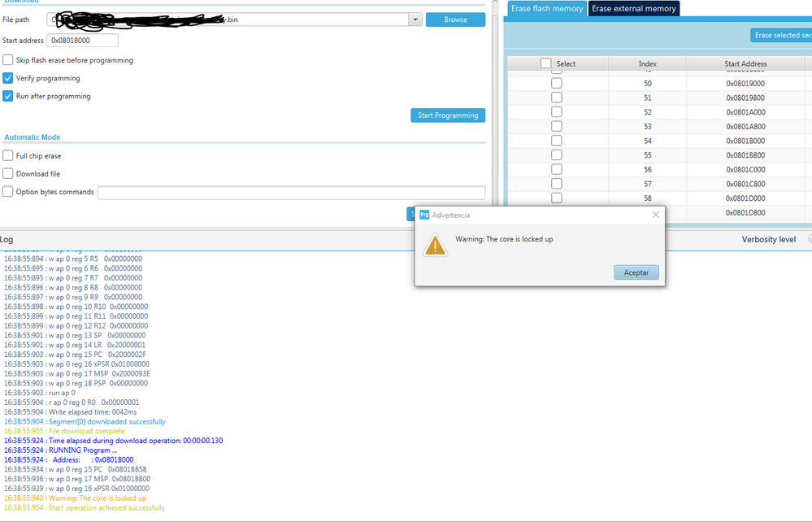Click the Option bytes commands text field
The image size is (812, 522).
click(x=291, y=193)
